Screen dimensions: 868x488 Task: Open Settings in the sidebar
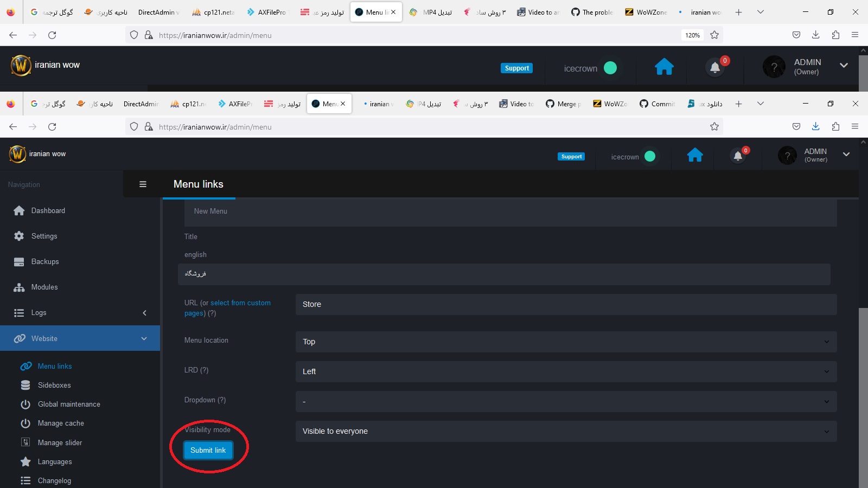point(44,236)
